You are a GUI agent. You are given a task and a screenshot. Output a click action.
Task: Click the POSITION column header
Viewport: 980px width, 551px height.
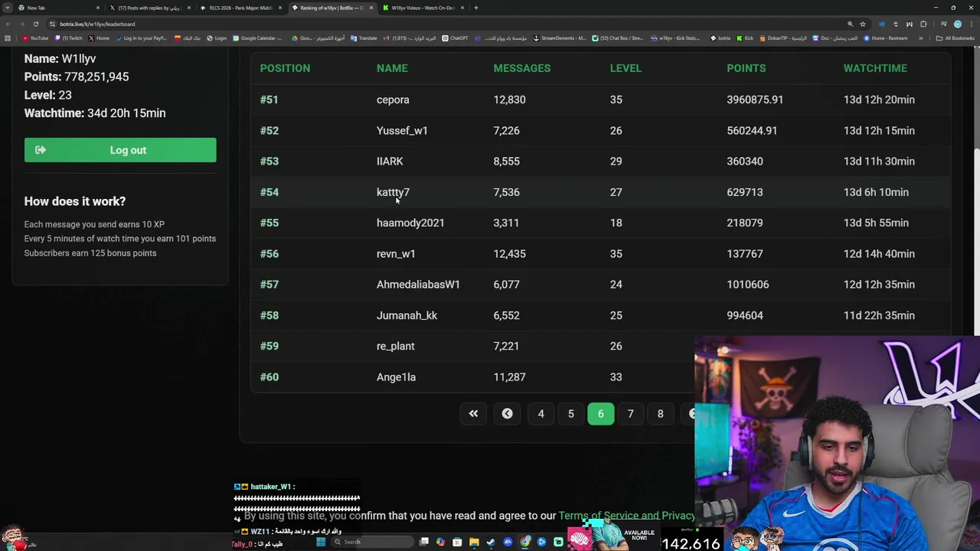tap(285, 68)
